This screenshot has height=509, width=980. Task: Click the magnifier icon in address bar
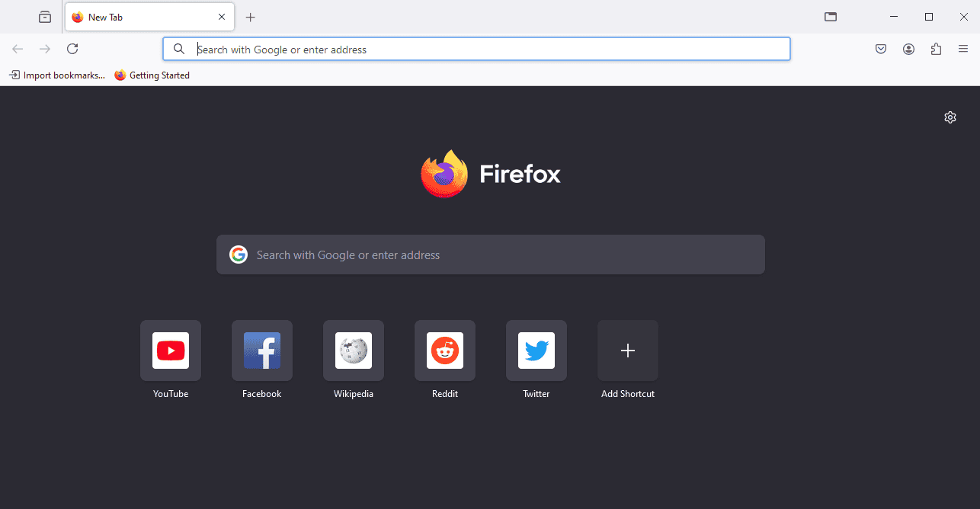[179, 49]
